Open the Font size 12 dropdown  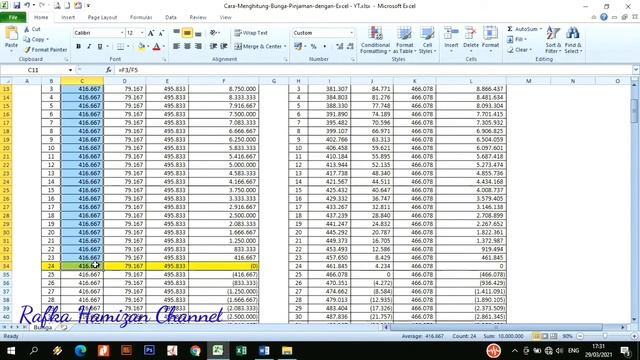(142, 33)
